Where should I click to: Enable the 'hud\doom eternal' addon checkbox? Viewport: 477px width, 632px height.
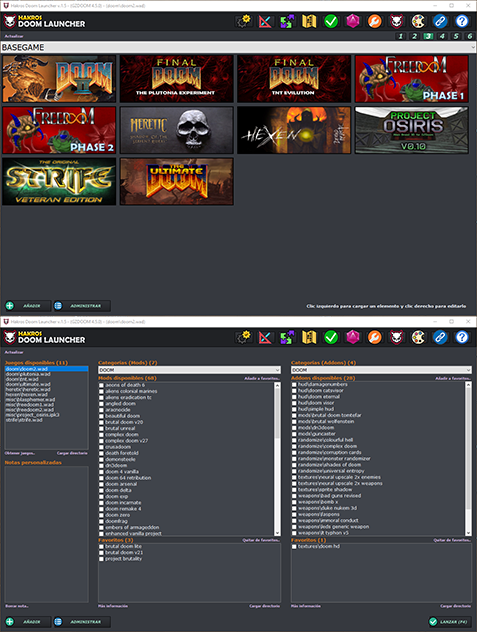pyautogui.click(x=294, y=397)
